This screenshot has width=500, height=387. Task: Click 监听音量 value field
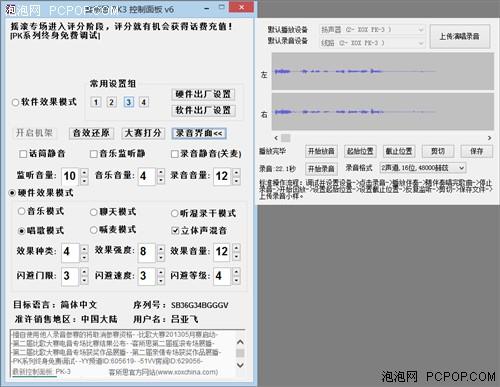(71, 176)
